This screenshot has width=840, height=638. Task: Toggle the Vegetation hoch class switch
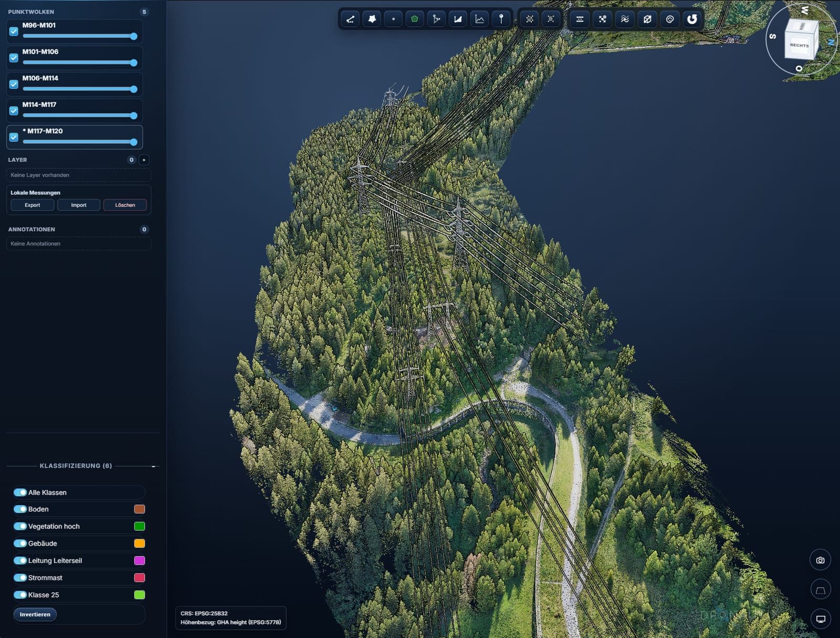click(20, 526)
